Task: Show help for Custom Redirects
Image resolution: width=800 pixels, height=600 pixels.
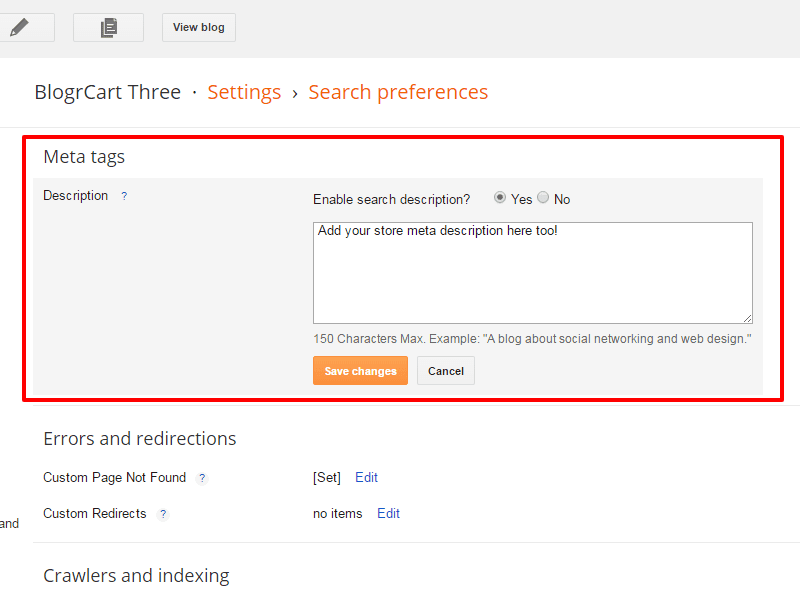Action: pyautogui.click(x=163, y=514)
